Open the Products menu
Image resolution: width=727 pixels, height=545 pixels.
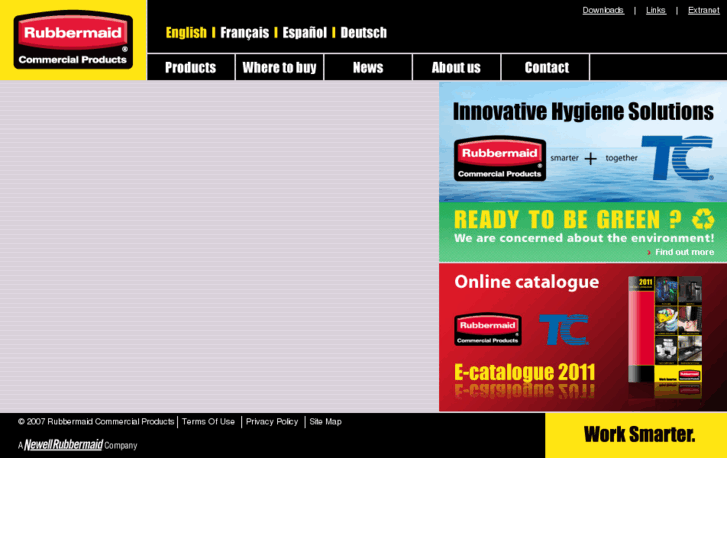pyautogui.click(x=191, y=68)
